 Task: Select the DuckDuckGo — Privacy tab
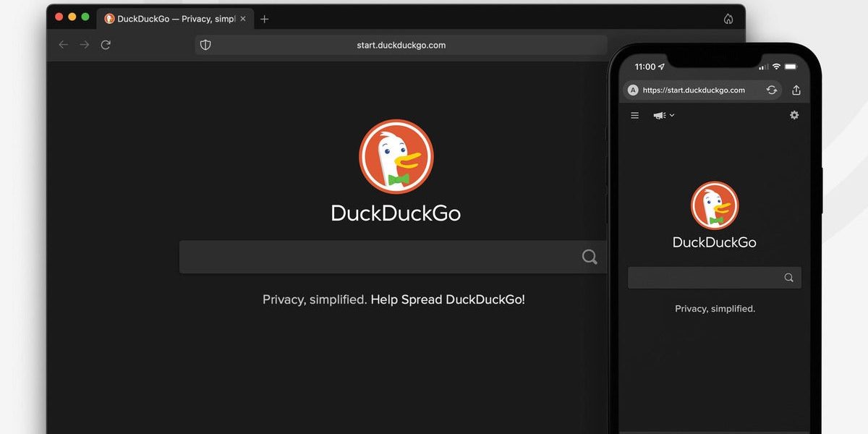point(174,19)
